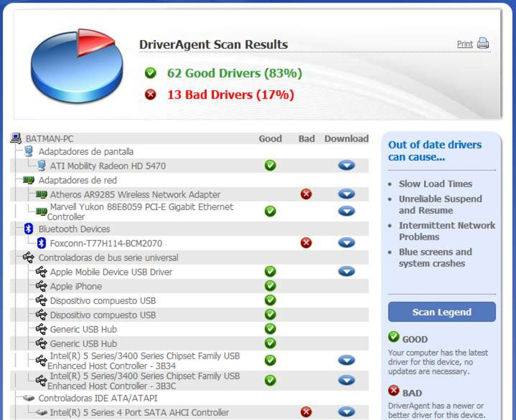Click the green check for Apple iPhone

270,286
